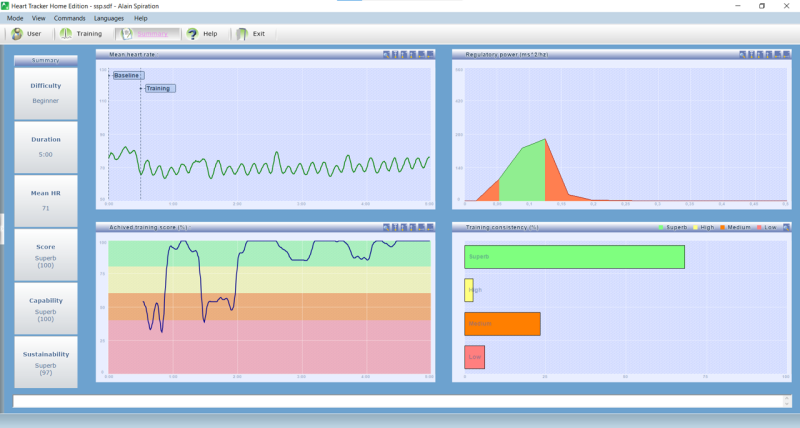Click the yellow High legend swatch
Image resolution: width=800 pixels, height=428 pixels.
(x=695, y=228)
